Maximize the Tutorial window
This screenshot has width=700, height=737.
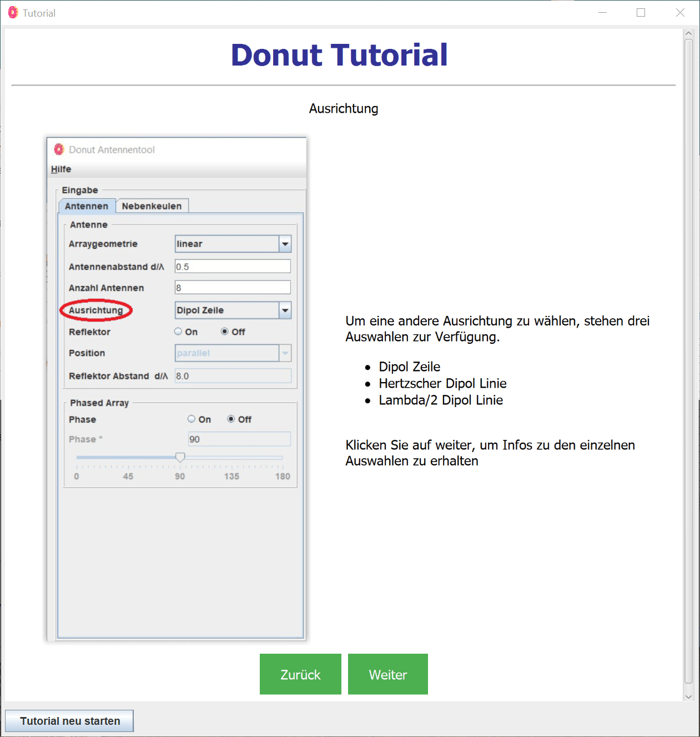(641, 13)
